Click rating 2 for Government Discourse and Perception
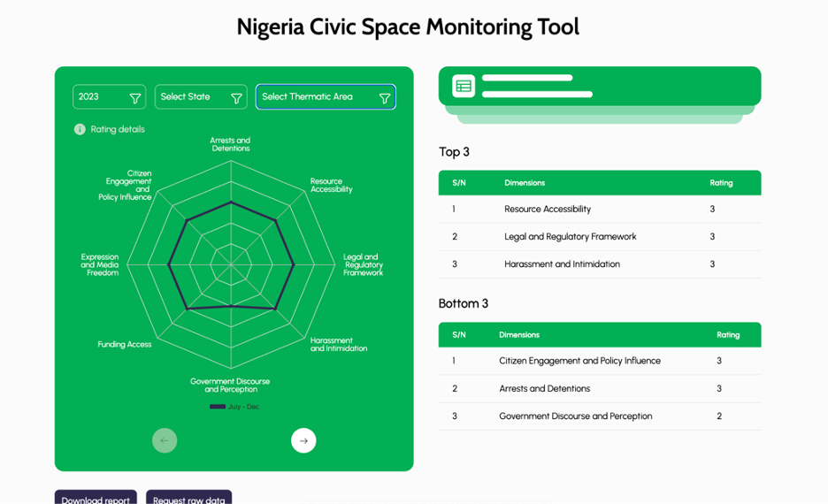This screenshot has height=504, width=828. pos(719,416)
